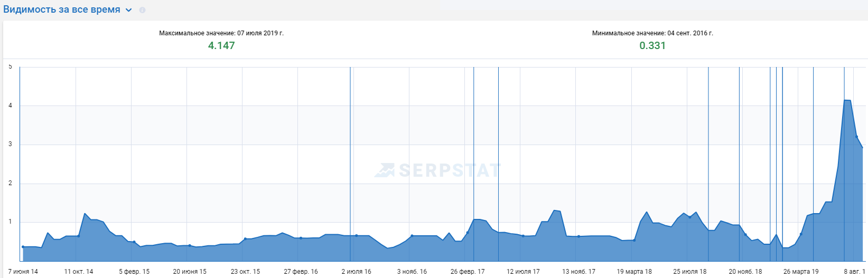Click the maximum value 4.147

point(221,45)
